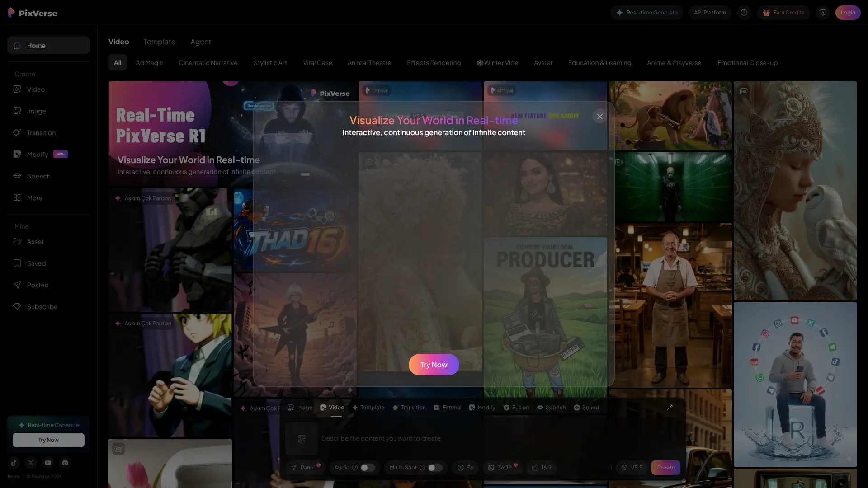Click Try Now in sidebar promo
This screenshot has width=868, height=488.
(x=48, y=440)
